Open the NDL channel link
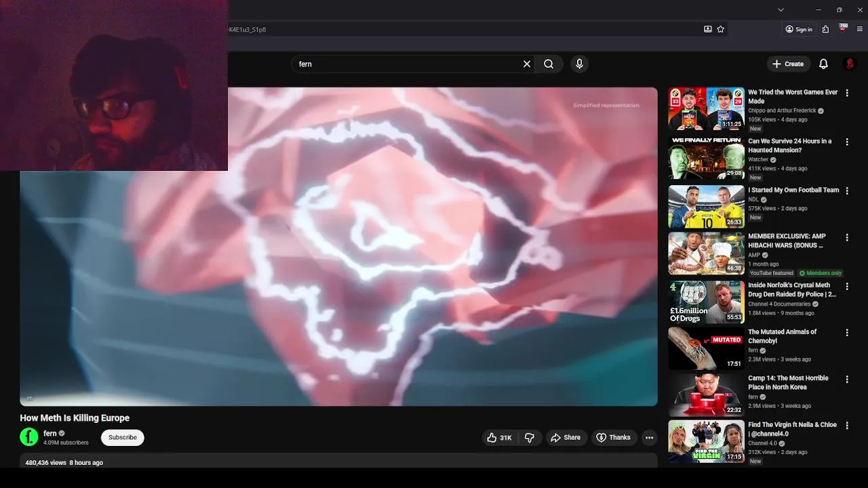Viewport: 868px width, 488px height. [753, 200]
